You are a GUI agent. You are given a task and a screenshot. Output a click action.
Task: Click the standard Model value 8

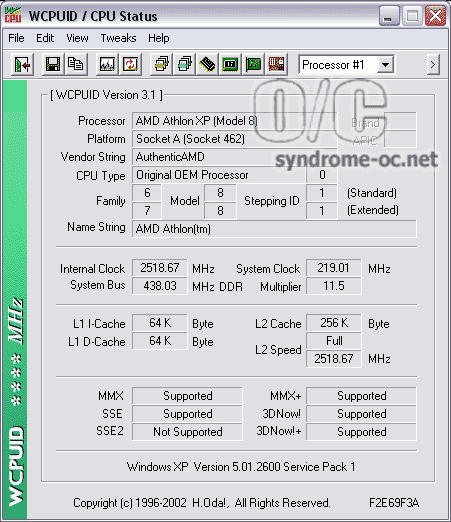coord(220,193)
